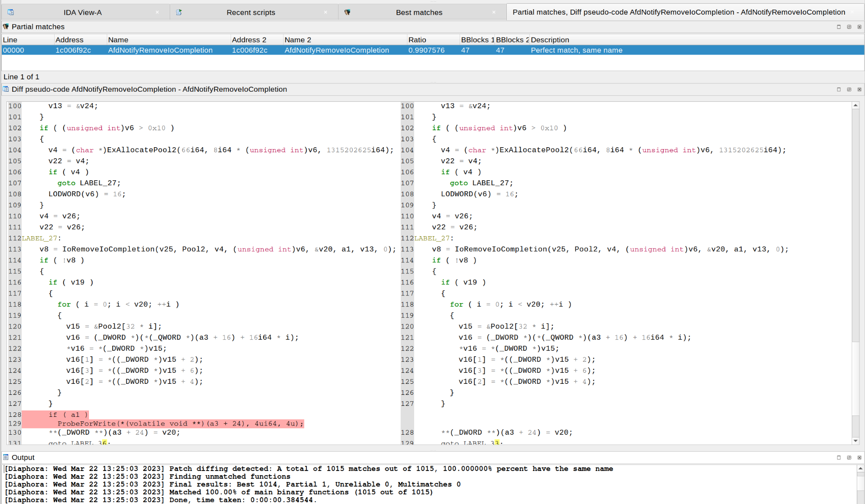This screenshot has width=865, height=504.
Task: Click the Best matches tab icon
Action: pos(347,12)
